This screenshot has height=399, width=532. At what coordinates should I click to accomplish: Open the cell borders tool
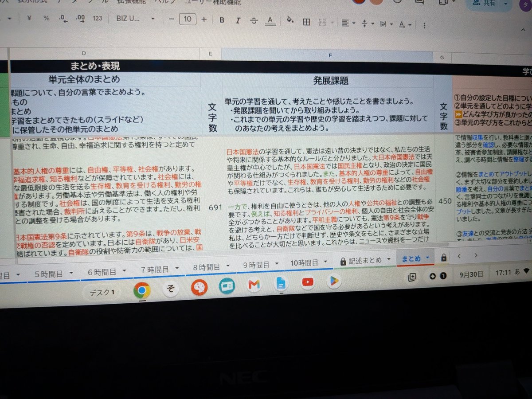tap(306, 21)
